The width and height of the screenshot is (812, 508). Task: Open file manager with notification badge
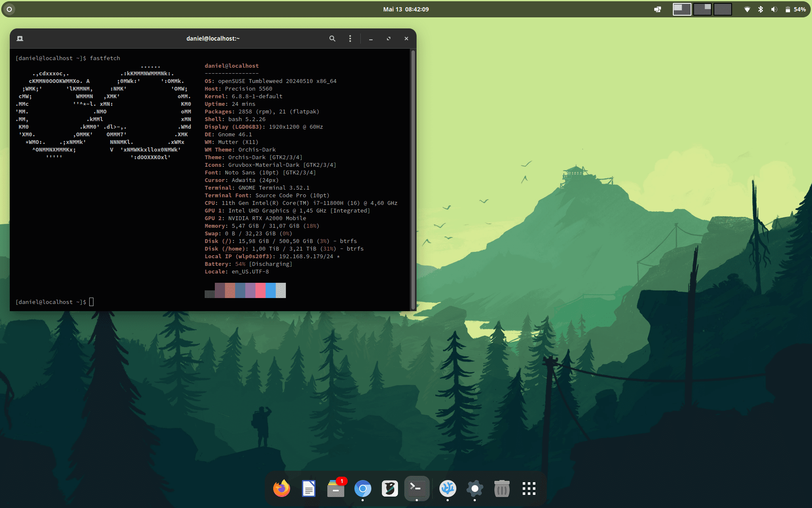(336, 489)
